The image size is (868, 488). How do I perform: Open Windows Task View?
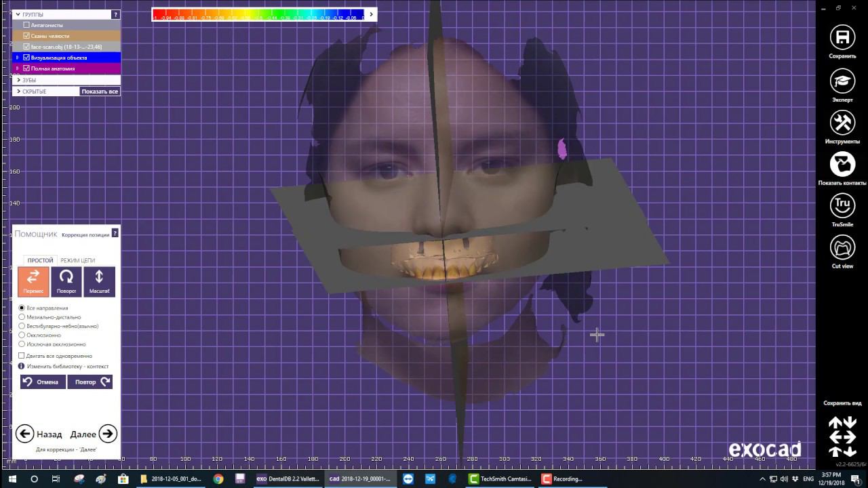point(56,479)
